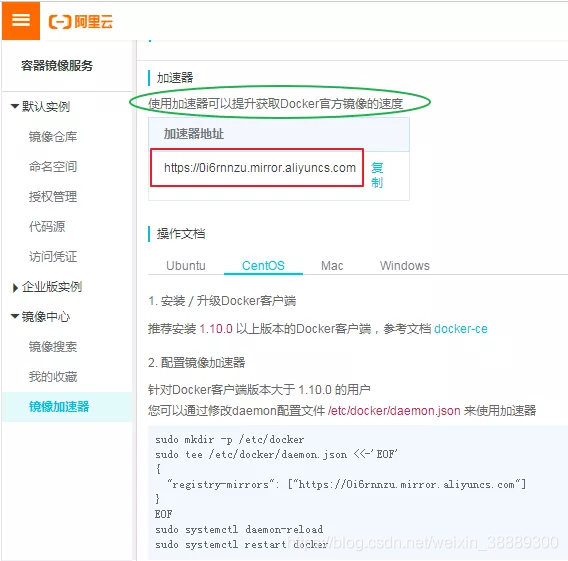Click the registry-mirrors code line
The width and height of the screenshot is (568, 561).
click(x=346, y=484)
